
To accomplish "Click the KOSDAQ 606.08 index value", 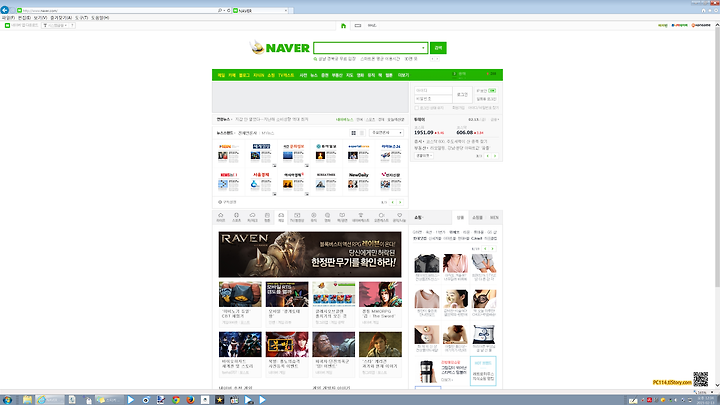I will 465,133.
